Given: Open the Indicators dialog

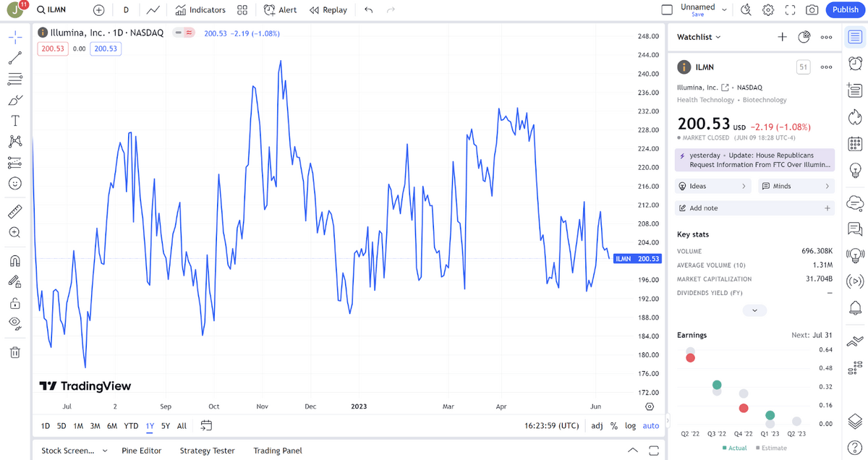Looking at the screenshot, I should [200, 10].
